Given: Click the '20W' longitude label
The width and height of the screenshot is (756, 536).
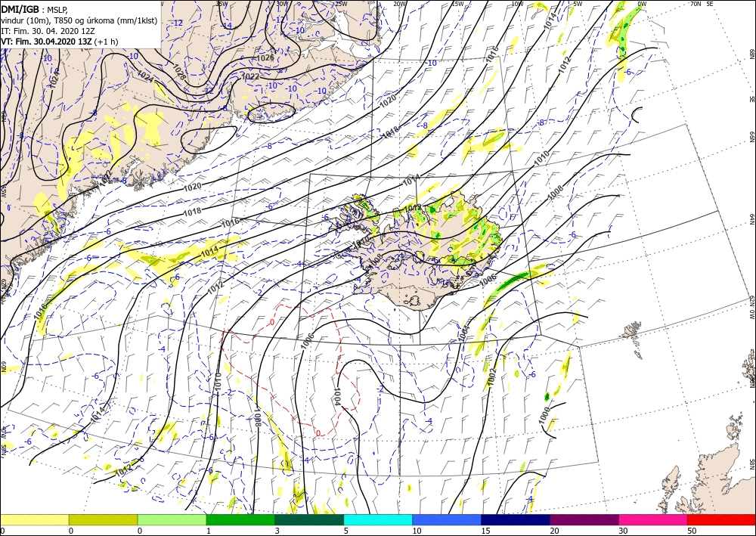Looking at the screenshot, I should pos(399,4).
